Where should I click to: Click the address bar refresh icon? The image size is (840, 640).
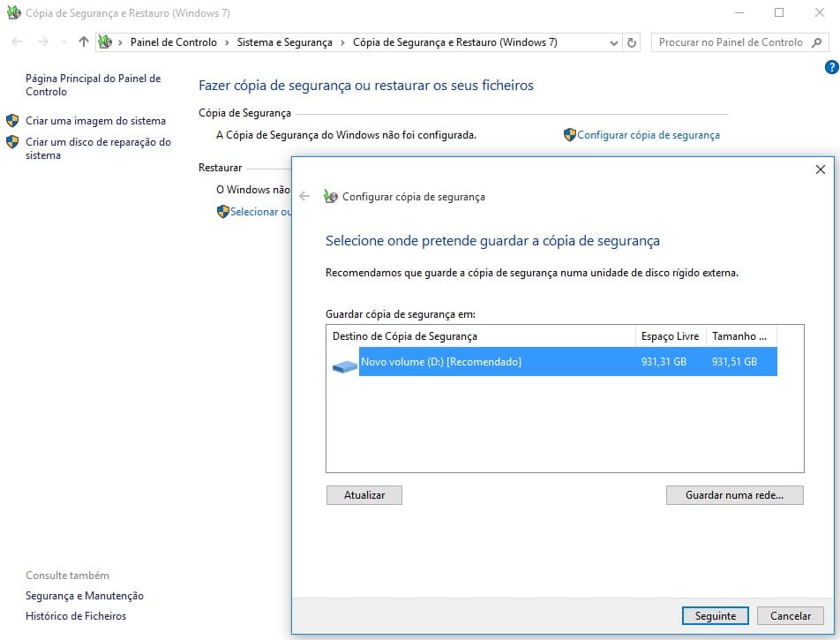632,42
